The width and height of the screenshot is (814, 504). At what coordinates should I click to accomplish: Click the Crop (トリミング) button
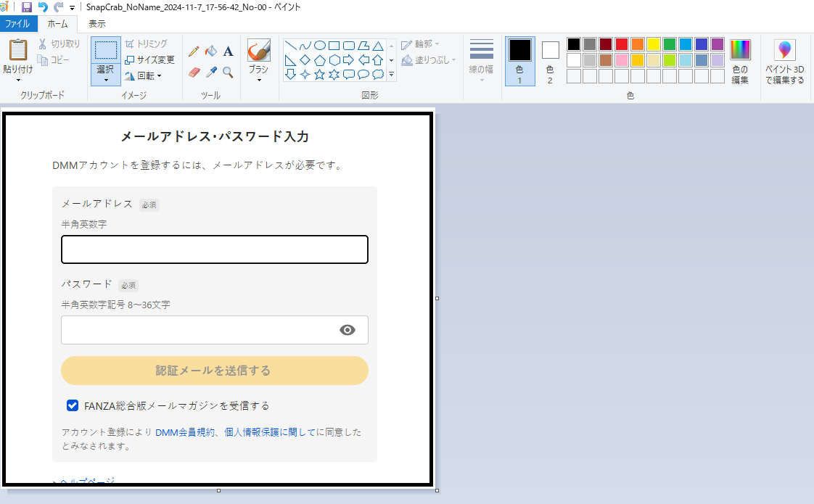point(147,44)
